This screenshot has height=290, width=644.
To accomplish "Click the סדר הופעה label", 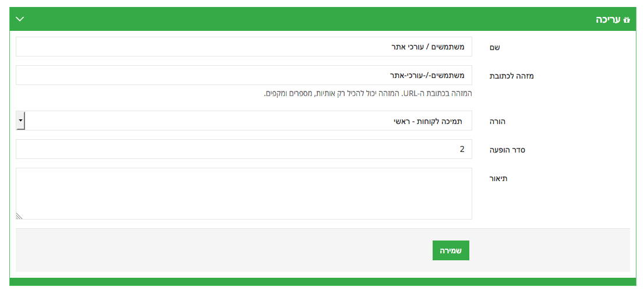I will pos(508,150).
